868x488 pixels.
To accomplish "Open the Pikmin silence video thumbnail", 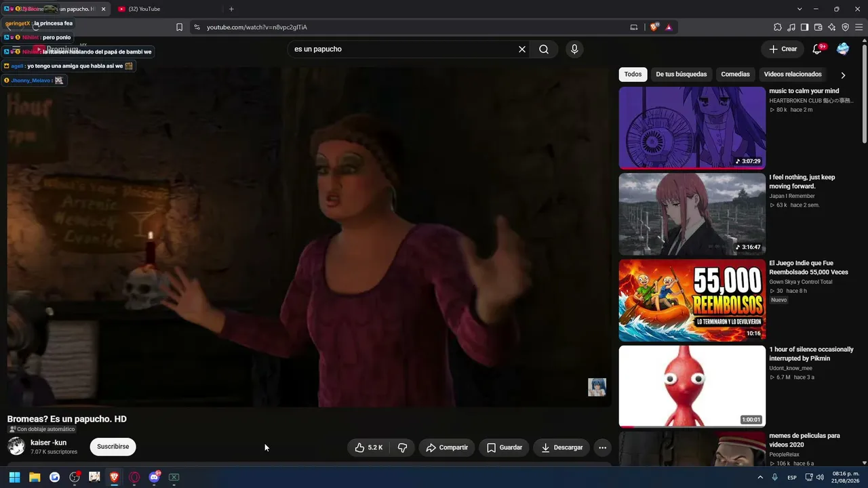I will (692, 386).
